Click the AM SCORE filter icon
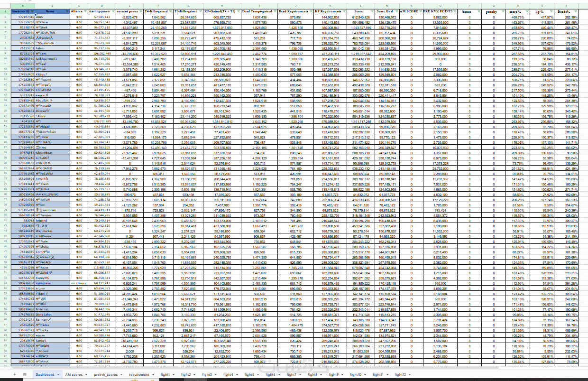This screenshot has width=588, height=381. pyautogui.click(x=420, y=11)
